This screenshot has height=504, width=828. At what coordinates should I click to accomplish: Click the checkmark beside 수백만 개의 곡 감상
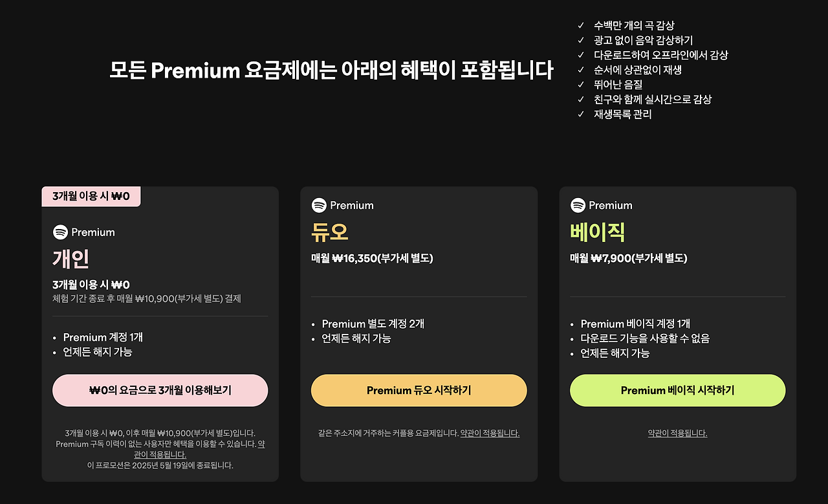(580, 26)
